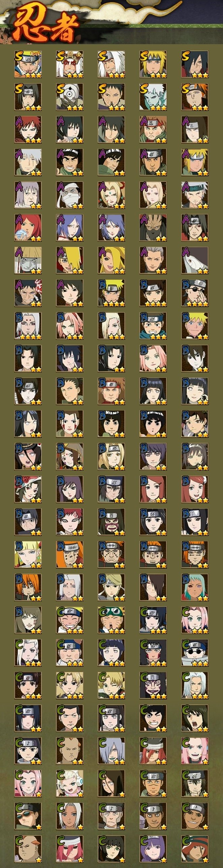223x868 pixels.
Task: Select S-rank masked Tobi with ringed mask
Action: click(x=70, y=97)
